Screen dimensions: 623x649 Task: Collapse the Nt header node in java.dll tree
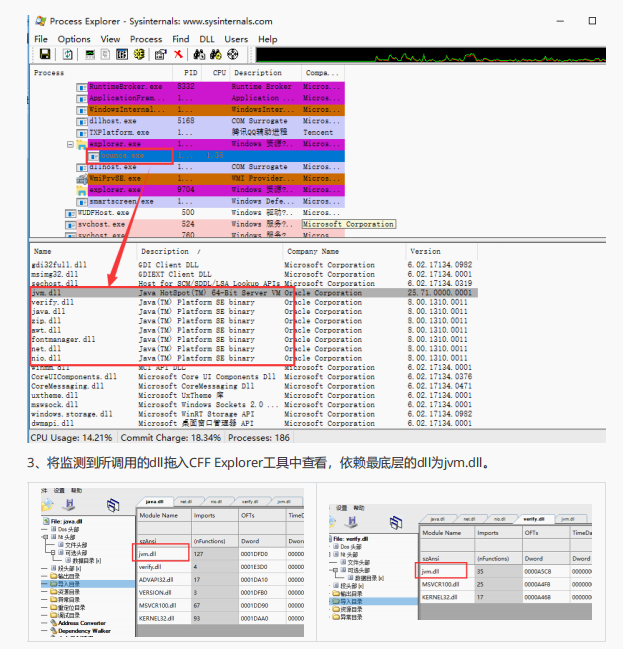point(46,537)
